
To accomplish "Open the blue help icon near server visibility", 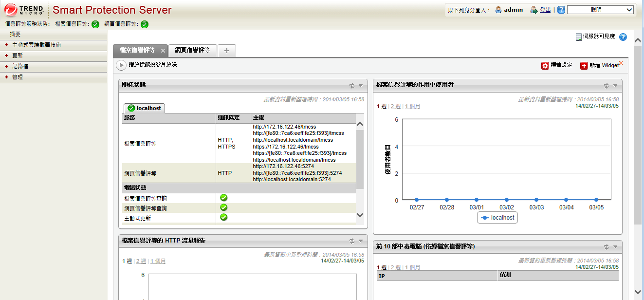I will point(623,37).
